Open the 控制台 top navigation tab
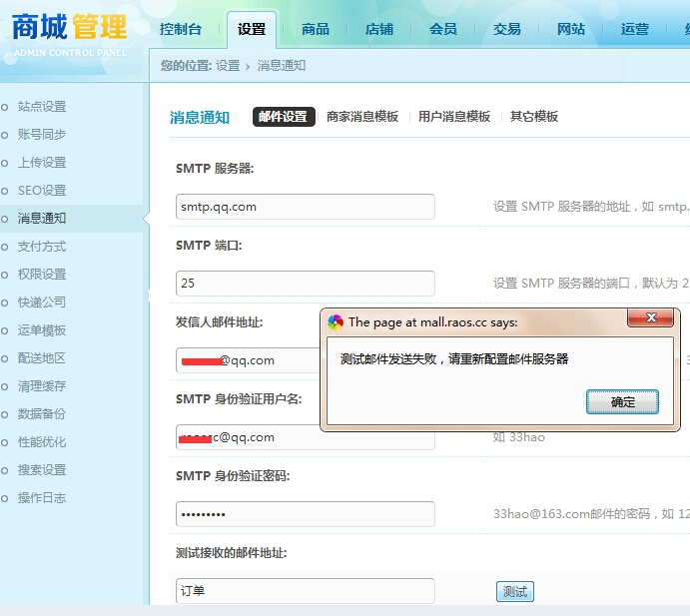 181,30
